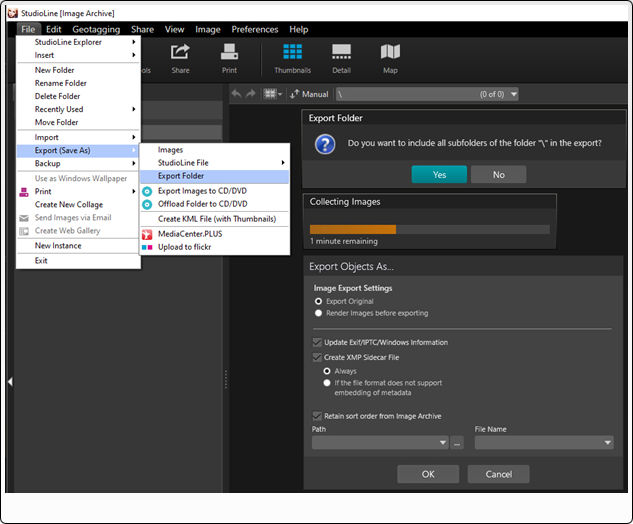The width and height of the screenshot is (633, 524).
Task: Open the Map view icon
Action: tap(390, 58)
